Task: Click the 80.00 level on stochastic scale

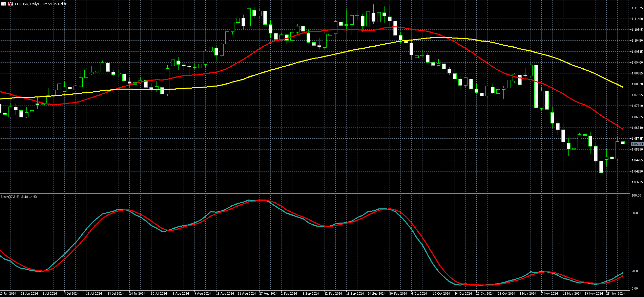Action: click(x=636, y=213)
